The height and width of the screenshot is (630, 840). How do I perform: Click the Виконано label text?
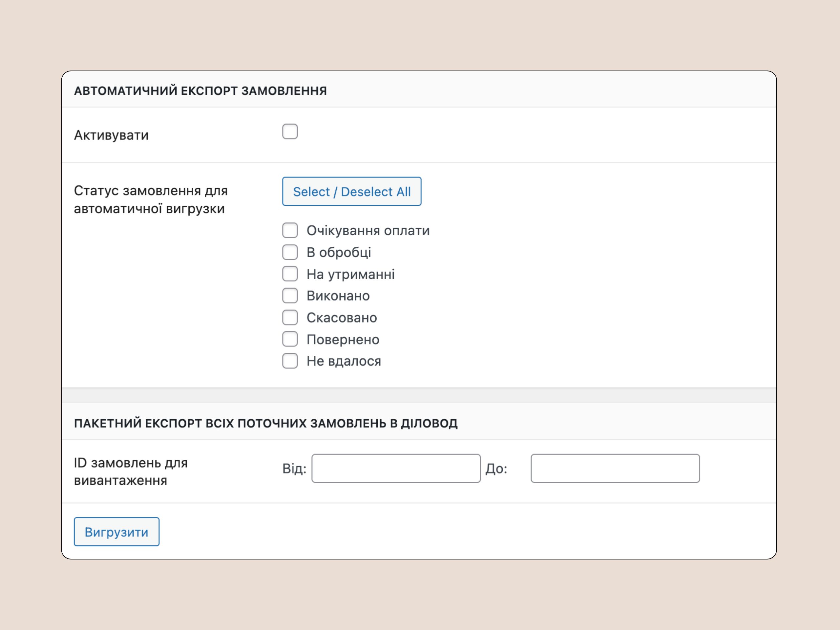(x=338, y=296)
